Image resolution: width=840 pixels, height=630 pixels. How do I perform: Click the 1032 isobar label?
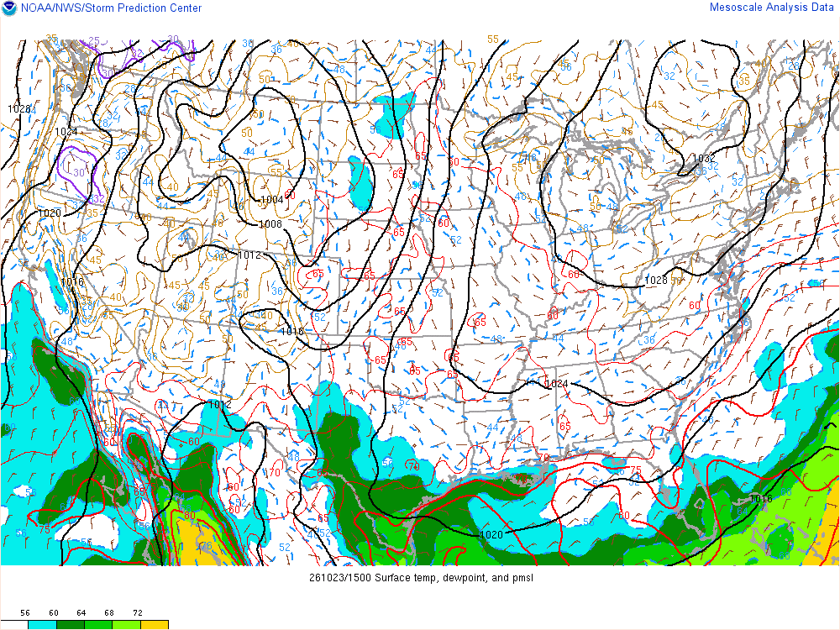[703, 158]
